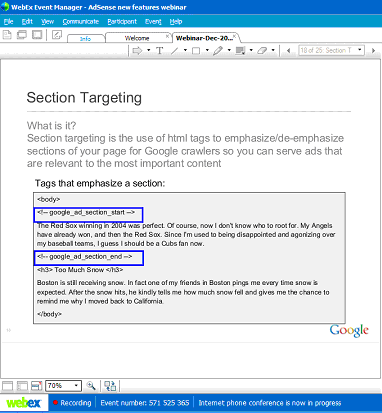Switch to the Info tab
The image size is (382, 413).
pos(86,39)
